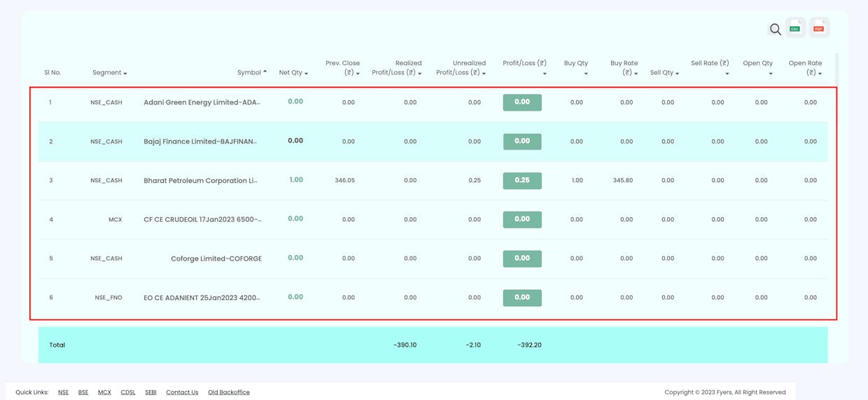Viewport: 868px width, 400px height.
Task: Select Adani Green Energy Limited row symbol
Action: pos(202,102)
